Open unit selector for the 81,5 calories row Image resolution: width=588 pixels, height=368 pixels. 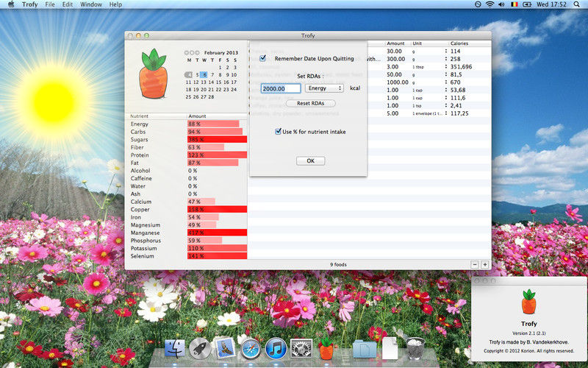(x=446, y=74)
